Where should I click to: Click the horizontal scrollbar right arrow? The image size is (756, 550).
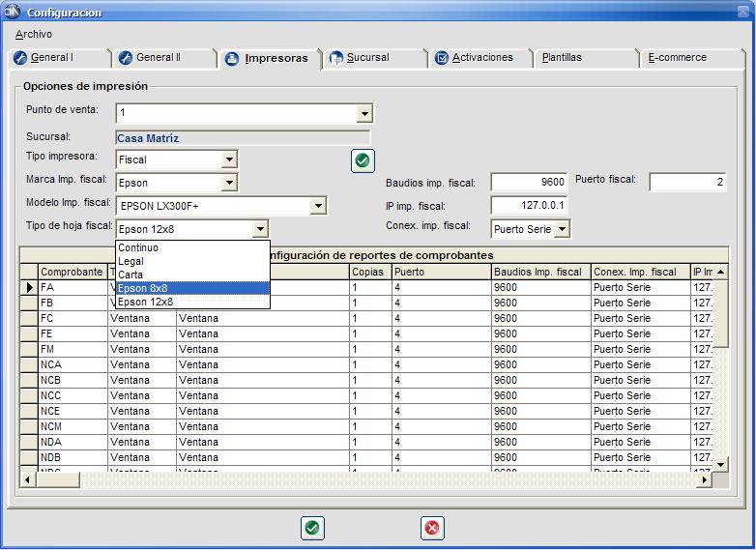705,479
